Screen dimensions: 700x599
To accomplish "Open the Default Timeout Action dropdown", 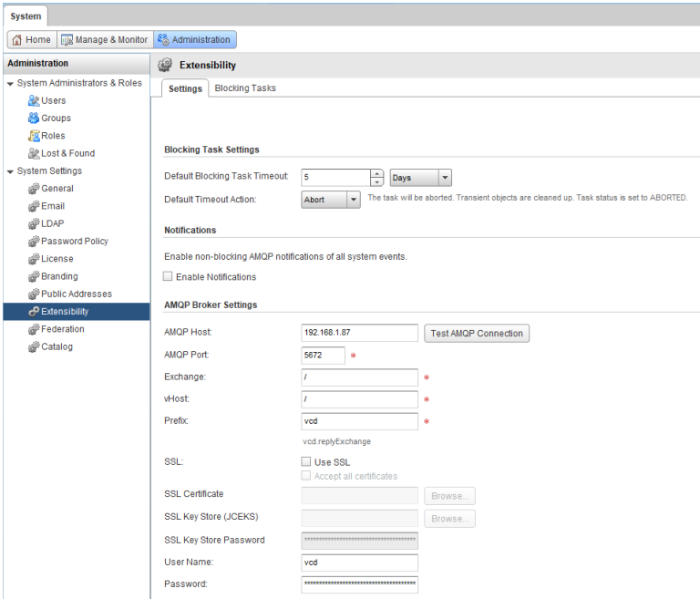I will pyautogui.click(x=354, y=200).
